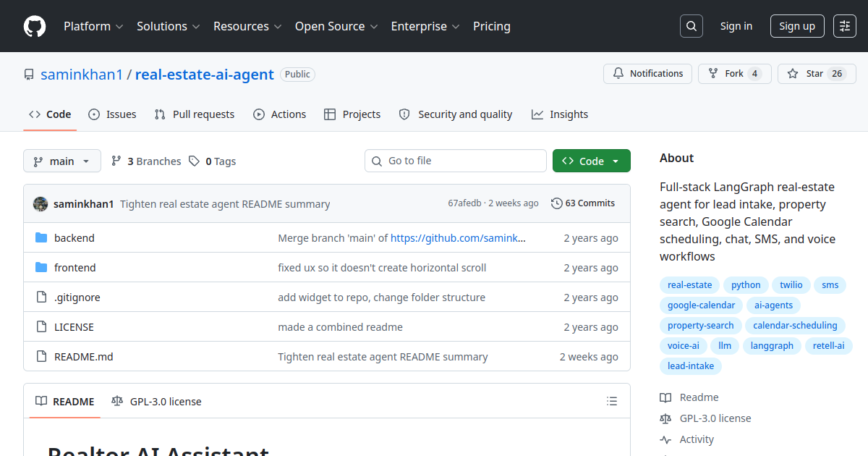Click the saminkhan1 avatar in the commit row
The image size is (868, 456).
click(x=41, y=204)
